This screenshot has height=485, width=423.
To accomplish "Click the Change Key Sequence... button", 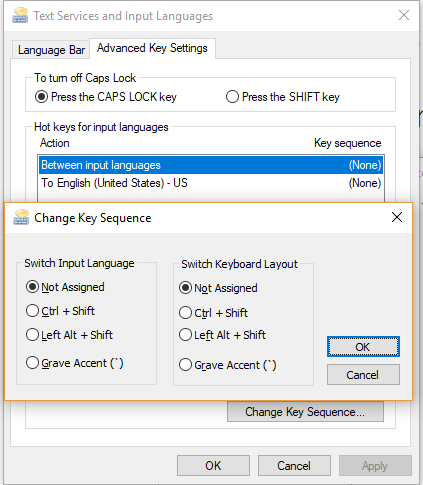I will tap(305, 412).
